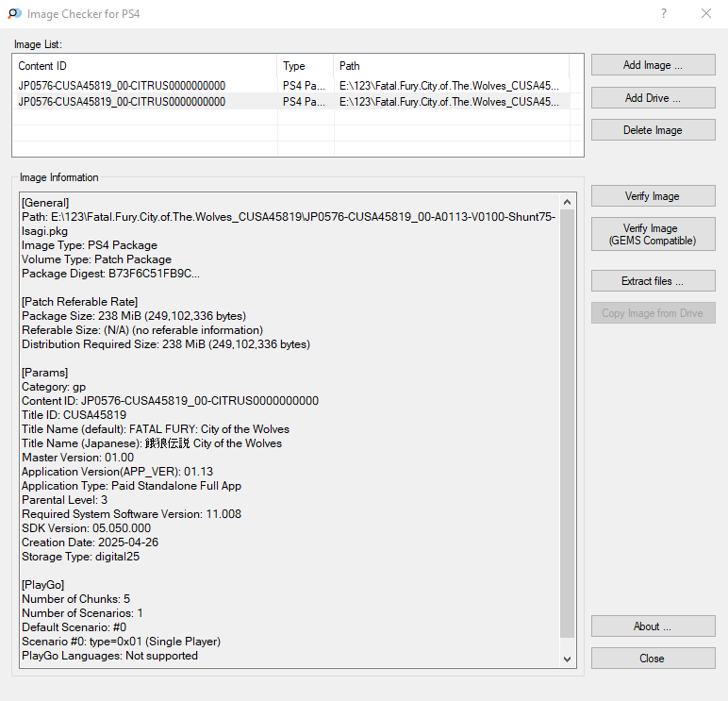Viewport: 728px width, 701px height.
Task: Select the second highlighted image row
Action: tap(291, 102)
